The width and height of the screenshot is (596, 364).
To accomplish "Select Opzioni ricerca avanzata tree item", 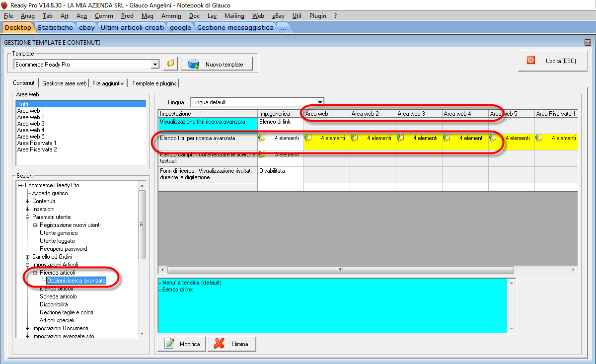I will click(76, 281).
